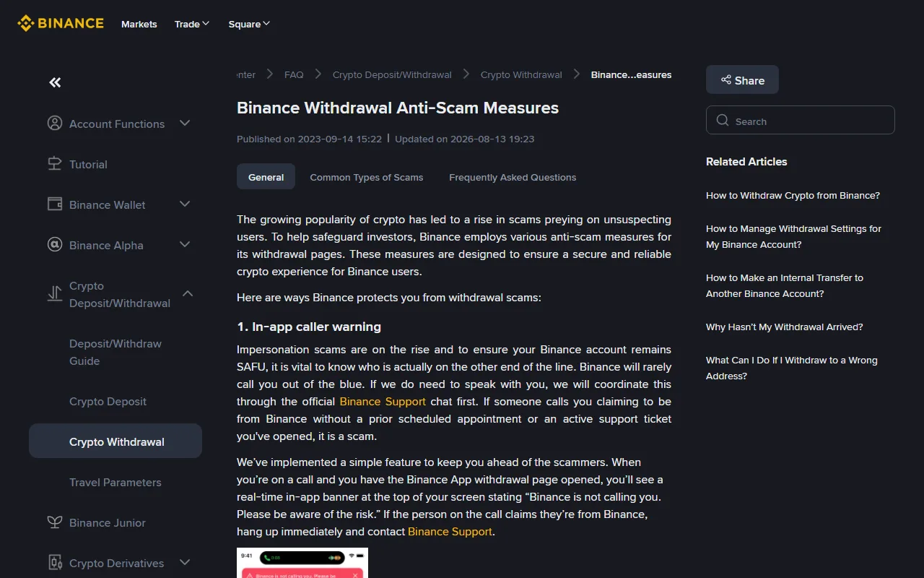The height and width of the screenshot is (578, 924).
Task: Switch to the General tab
Action: click(266, 177)
